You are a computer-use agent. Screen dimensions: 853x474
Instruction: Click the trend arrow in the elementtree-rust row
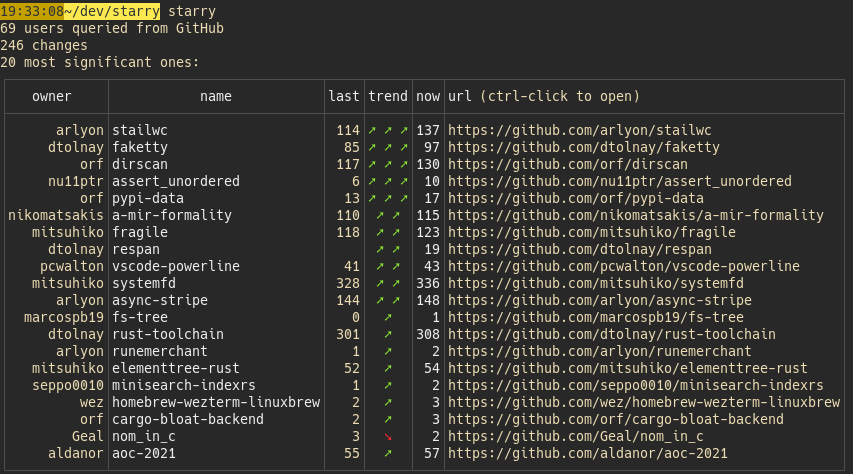(388, 368)
